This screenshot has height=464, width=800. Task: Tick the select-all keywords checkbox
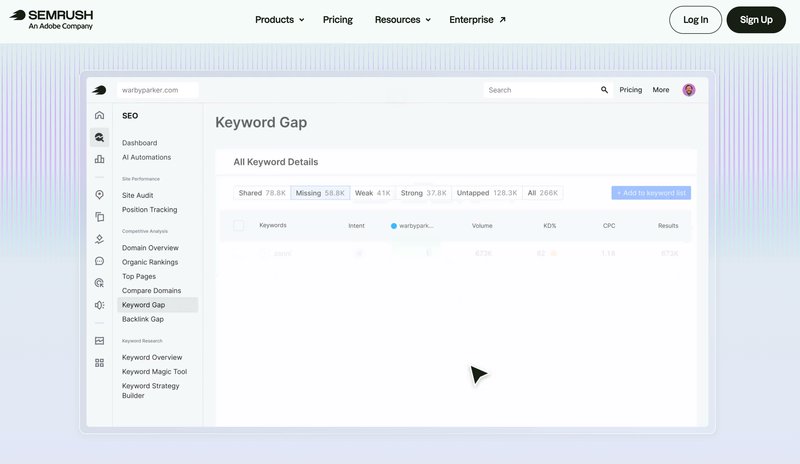point(238,226)
